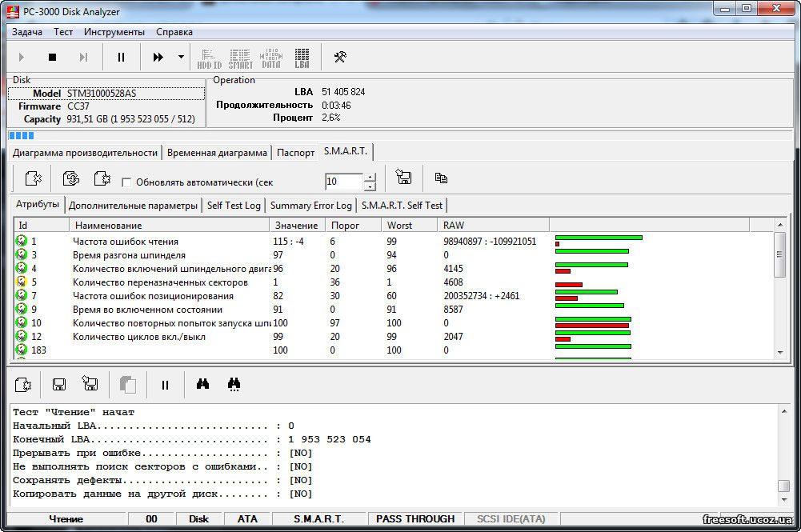Image resolution: width=801 pixels, height=532 pixels.
Task: Click the Play (start) toolbar button
Action: (21, 57)
